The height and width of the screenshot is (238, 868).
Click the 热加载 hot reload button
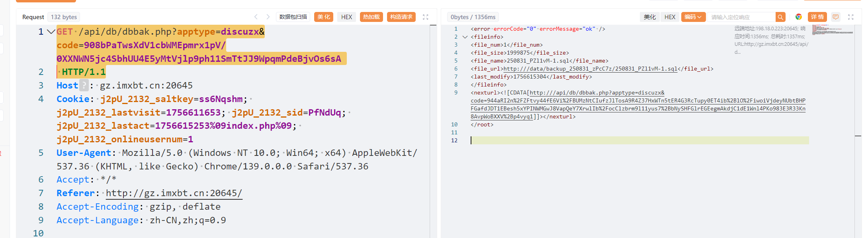coord(371,17)
